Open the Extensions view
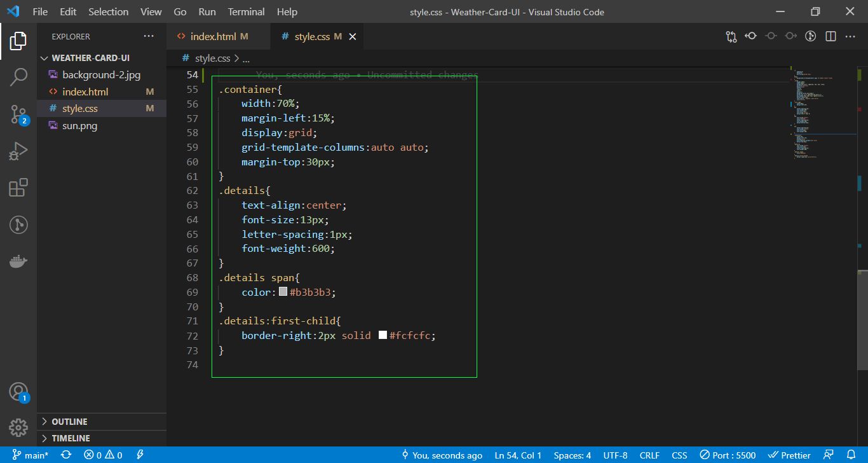The image size is (868, 463). pos(18,188)
